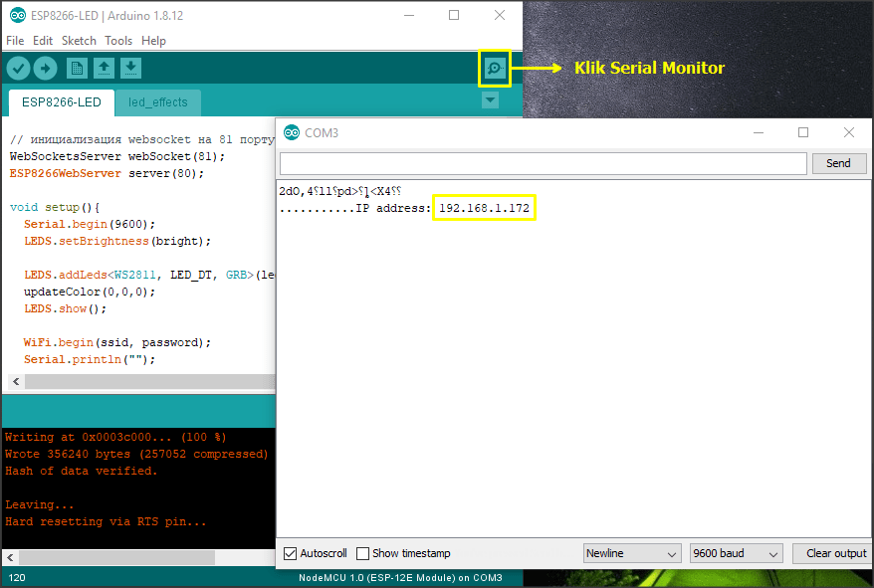The height and width of the screenshot is (588, 874).
Task: Click the Verify sketch checkmark icon
Action: point(18,69)
